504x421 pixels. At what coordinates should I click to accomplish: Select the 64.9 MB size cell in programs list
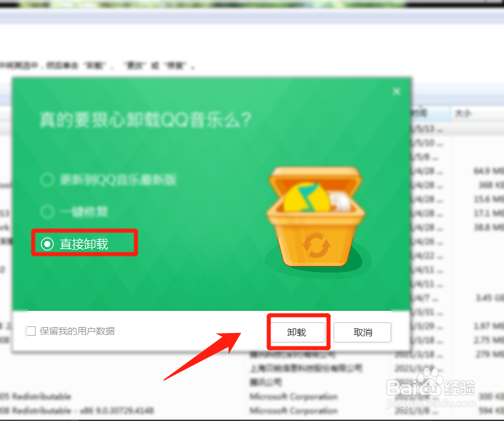489,171
